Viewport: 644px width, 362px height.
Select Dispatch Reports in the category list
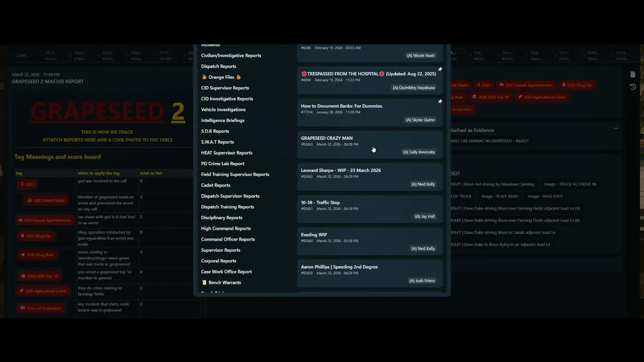pos(218,66)
